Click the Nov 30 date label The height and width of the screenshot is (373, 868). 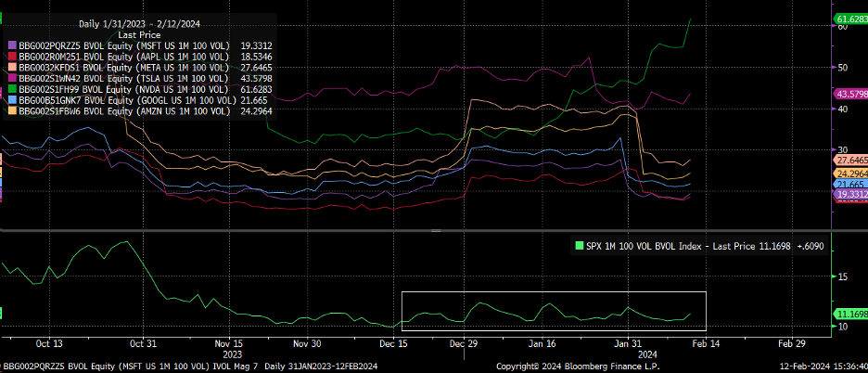coord(307,343)
